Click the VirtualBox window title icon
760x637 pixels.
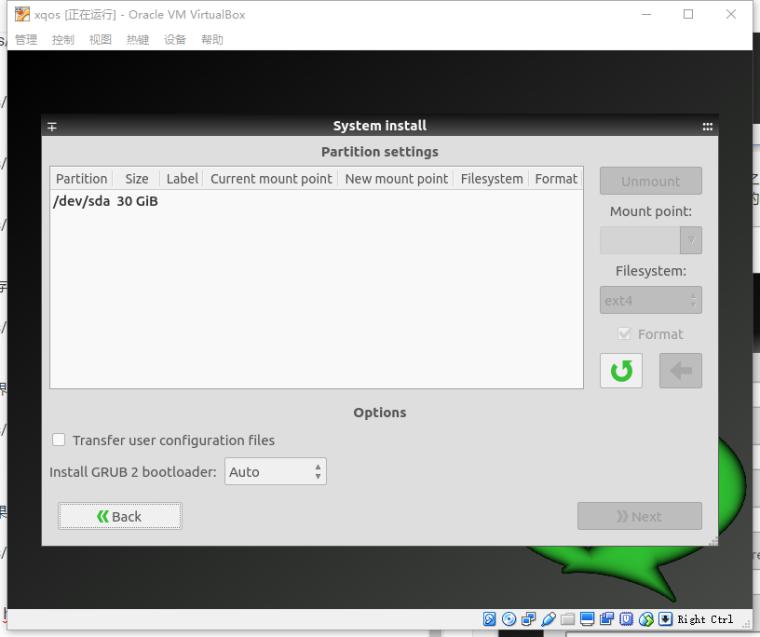tap(22, 15)
